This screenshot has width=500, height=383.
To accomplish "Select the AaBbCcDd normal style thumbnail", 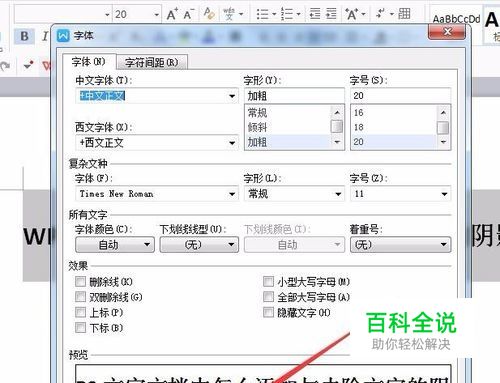I will tap(456, 19).
